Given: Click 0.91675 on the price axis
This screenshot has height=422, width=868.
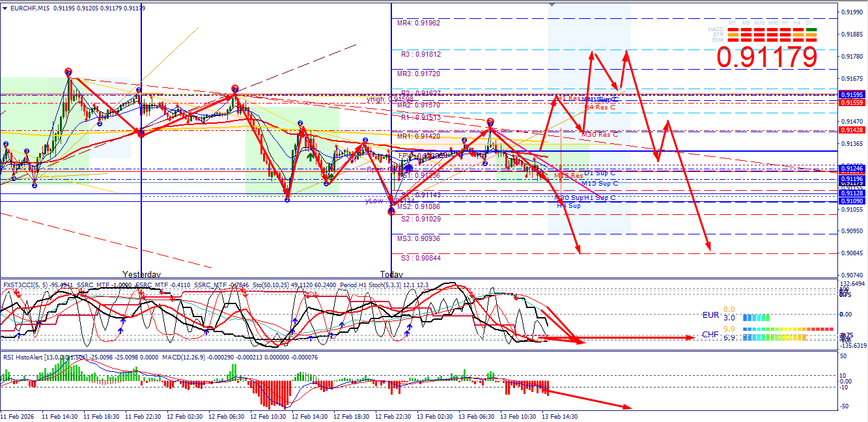Looking at the screenshot, I should [852, 78].
